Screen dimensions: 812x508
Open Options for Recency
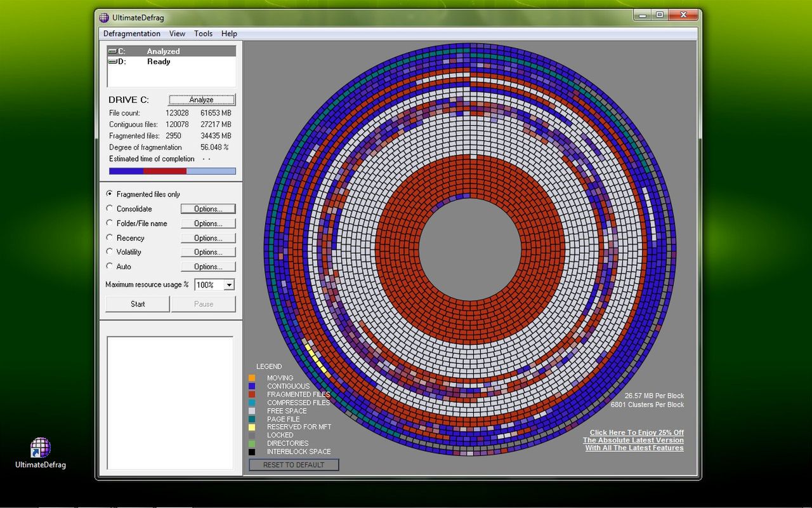click(x=208, y=238)
